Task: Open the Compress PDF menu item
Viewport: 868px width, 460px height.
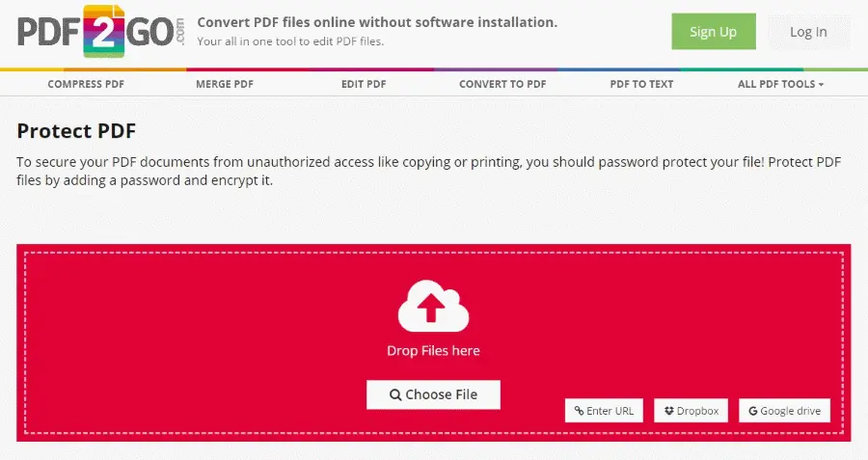Action: pyautogui.click(x=86, y=84)
